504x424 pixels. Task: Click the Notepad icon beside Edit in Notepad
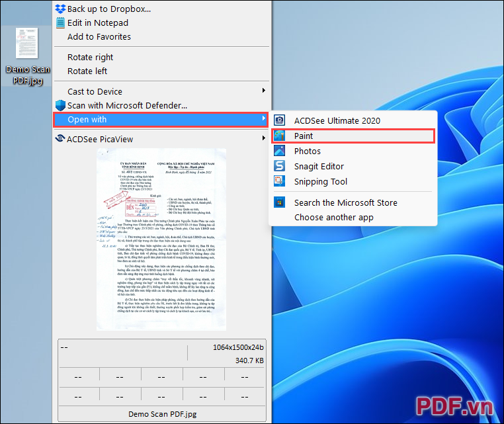pyautogui.click(x=60, y=23)
